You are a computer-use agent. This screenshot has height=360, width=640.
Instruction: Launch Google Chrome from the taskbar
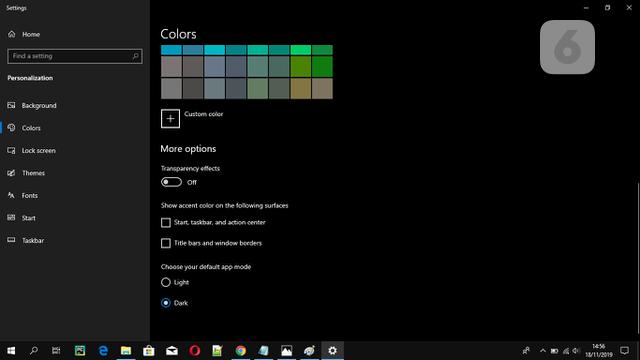click(x=241, y=351)
